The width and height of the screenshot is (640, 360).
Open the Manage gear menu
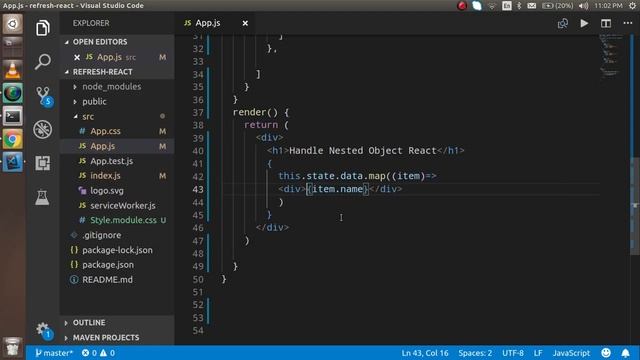[x=44, y=330]
